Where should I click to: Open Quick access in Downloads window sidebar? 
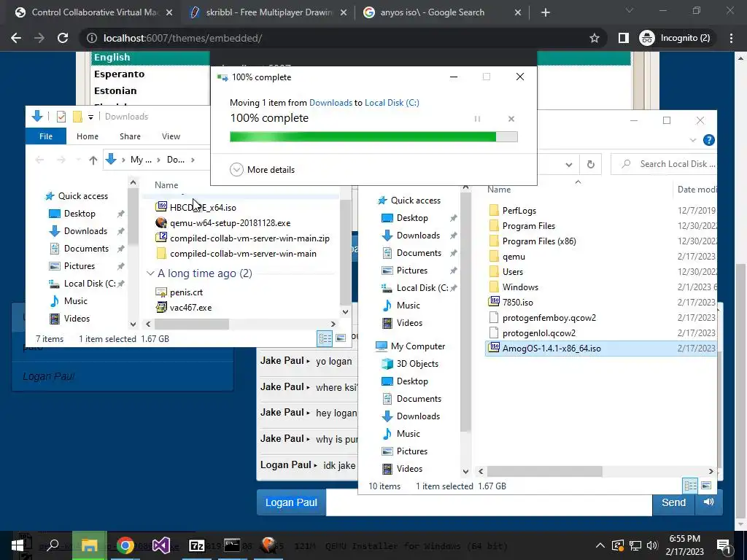point(83,196)
